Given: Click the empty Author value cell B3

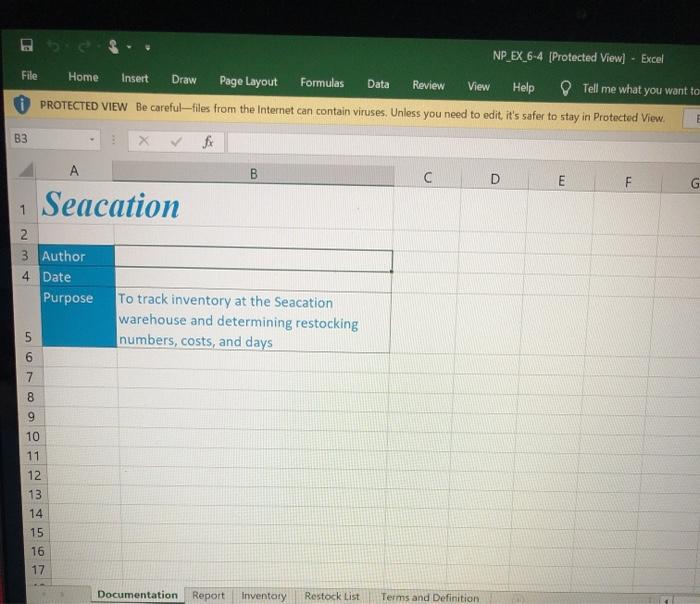Looking at the screenshot, I should [254, 260].
